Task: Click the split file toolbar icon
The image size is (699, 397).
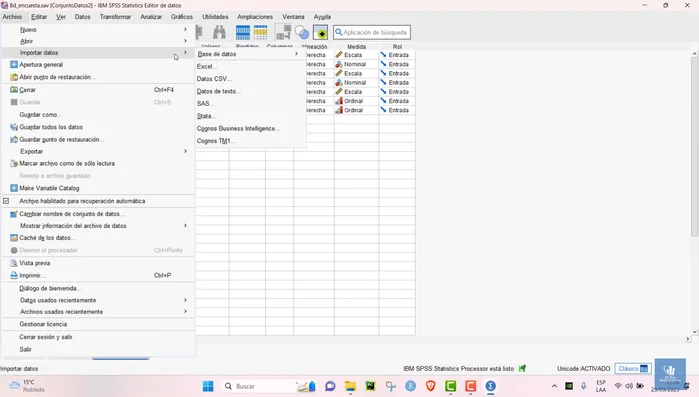Action: pos(284,33)
